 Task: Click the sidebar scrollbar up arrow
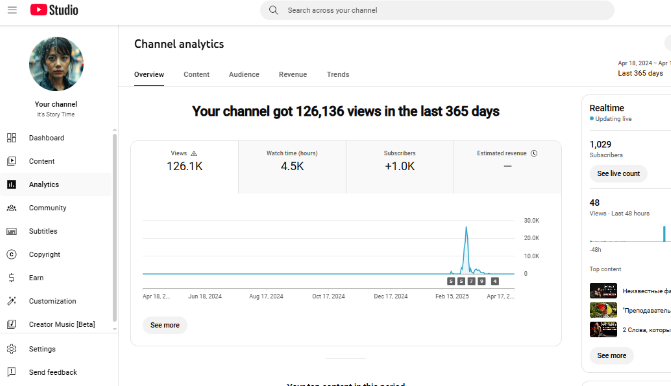coord(114,130)
